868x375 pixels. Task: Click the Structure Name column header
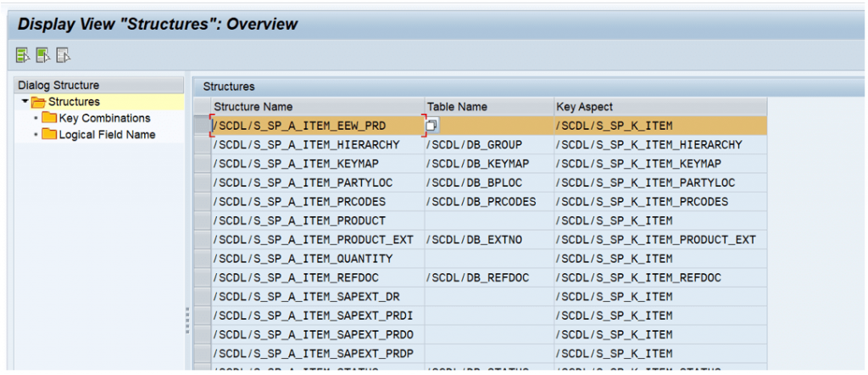(318, 107)
